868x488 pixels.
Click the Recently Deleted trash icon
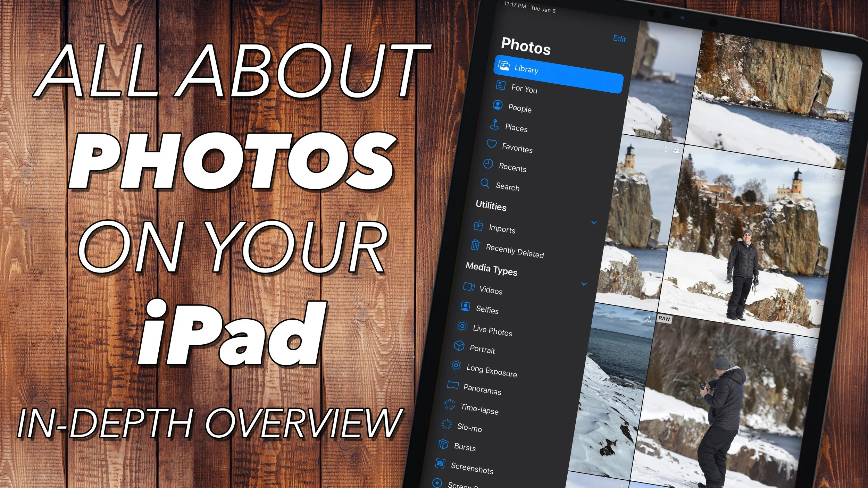pos(475,245)
